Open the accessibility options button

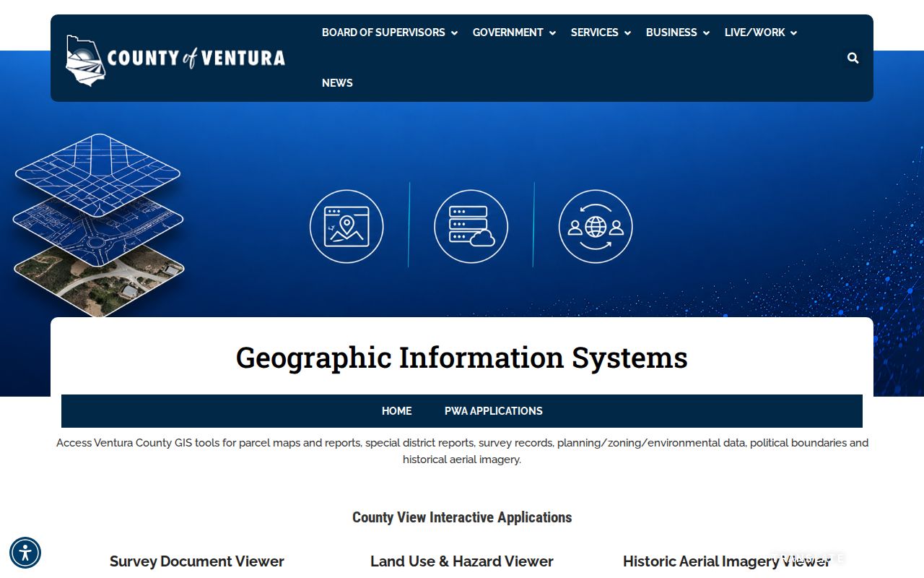tap(25, 553)
